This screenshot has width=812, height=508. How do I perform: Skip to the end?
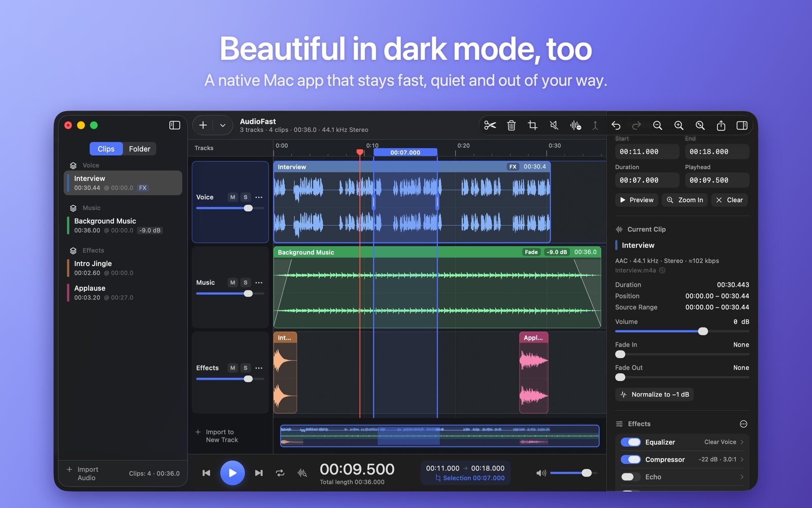click(x=259, y=473)
